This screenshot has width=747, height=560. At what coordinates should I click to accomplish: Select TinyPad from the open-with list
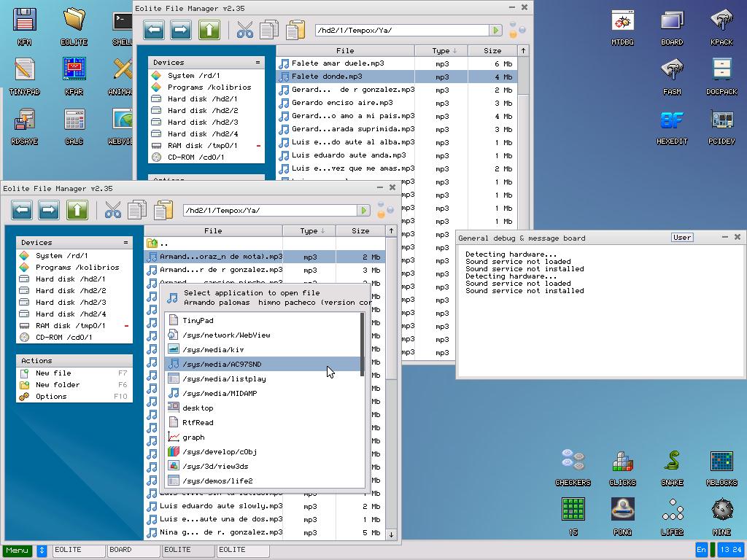click(x=198, y=320)
